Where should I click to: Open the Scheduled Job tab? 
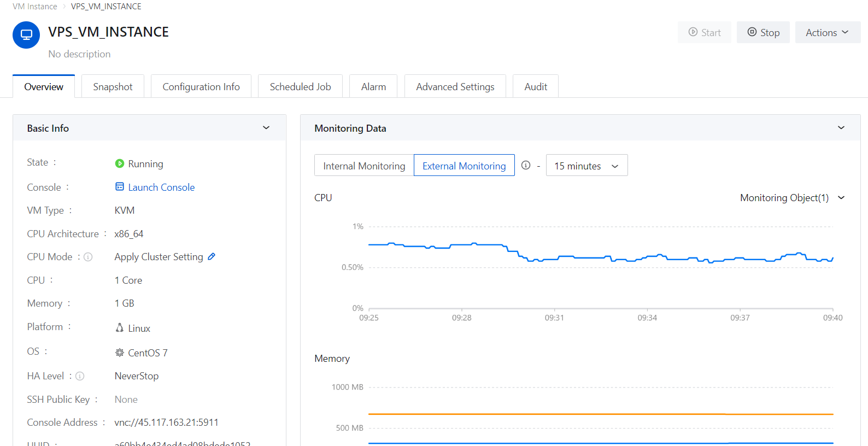point(300,87)
